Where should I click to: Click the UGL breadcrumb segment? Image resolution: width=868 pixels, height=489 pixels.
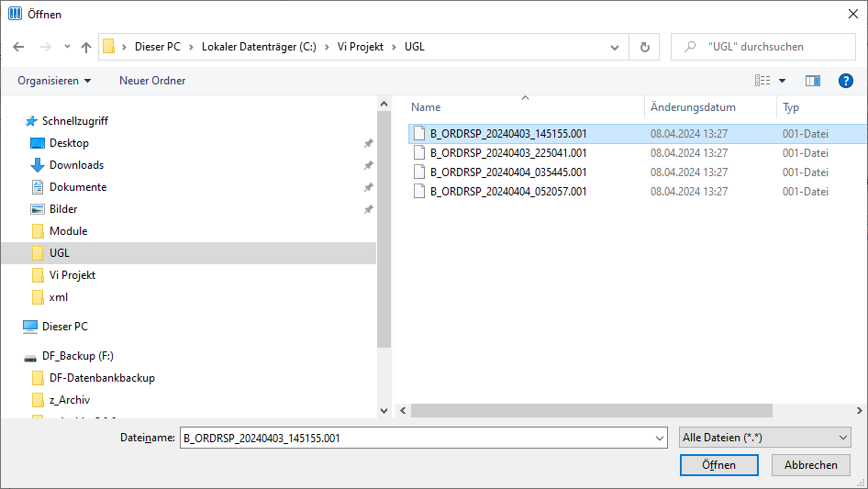[x=415, y=47]
